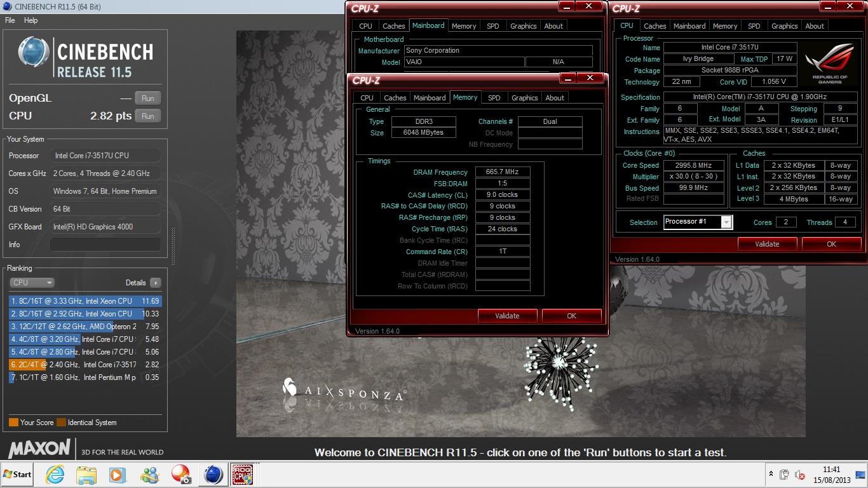Launch Windows Media Player from taskbar
The image size is (868, 488).
click(117, 475)
